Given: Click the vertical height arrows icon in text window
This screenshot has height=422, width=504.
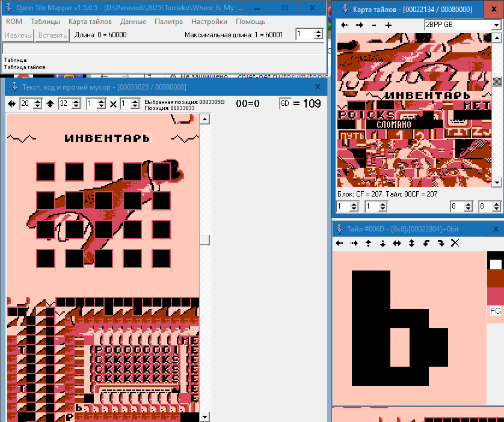Looking at the screenshot, I should click(50, 104).
